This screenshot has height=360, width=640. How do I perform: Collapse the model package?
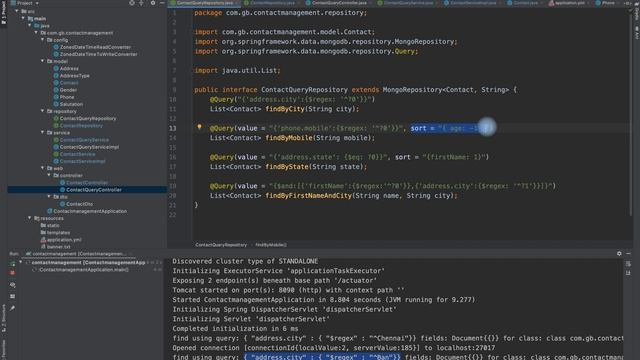pyautogui.click(x=42, y=61)
